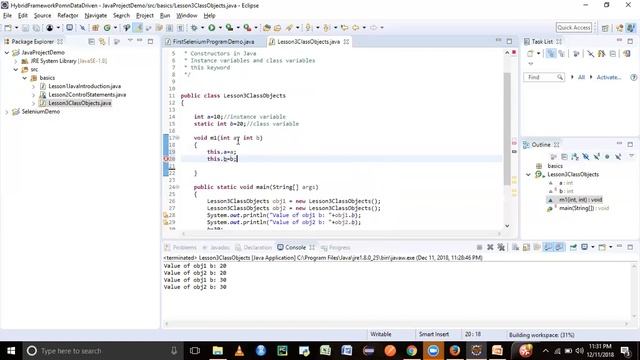The width and height of the screenshot is (640, 360).
Task: Click the Sort icon in the Outline toolbar
Action: click(x=575, y=156)
